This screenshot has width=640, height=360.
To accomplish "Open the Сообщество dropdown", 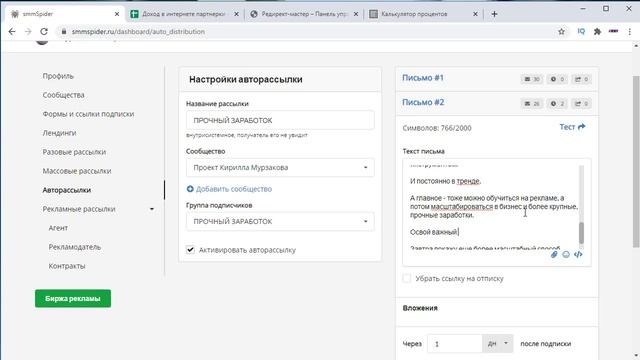I will (x=280, y=167).
